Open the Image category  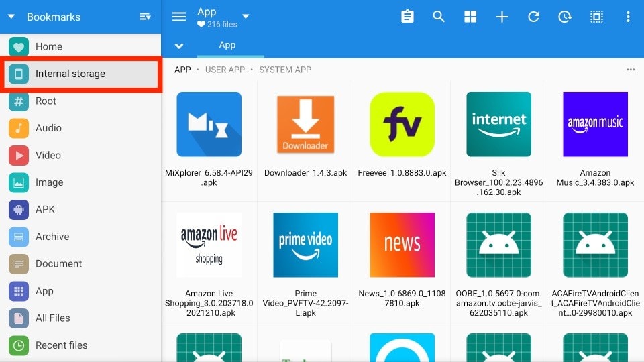pyautogui.click(x=80, y=182)
